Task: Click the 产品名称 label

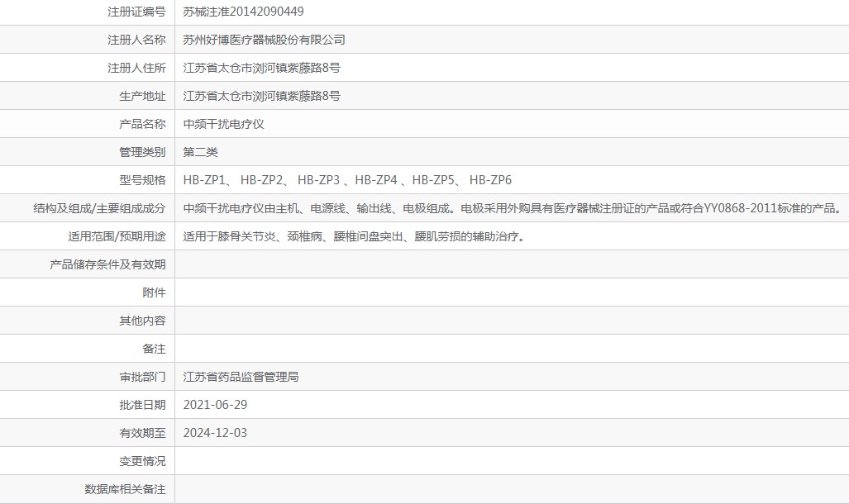Action: [x=142, y=124]
